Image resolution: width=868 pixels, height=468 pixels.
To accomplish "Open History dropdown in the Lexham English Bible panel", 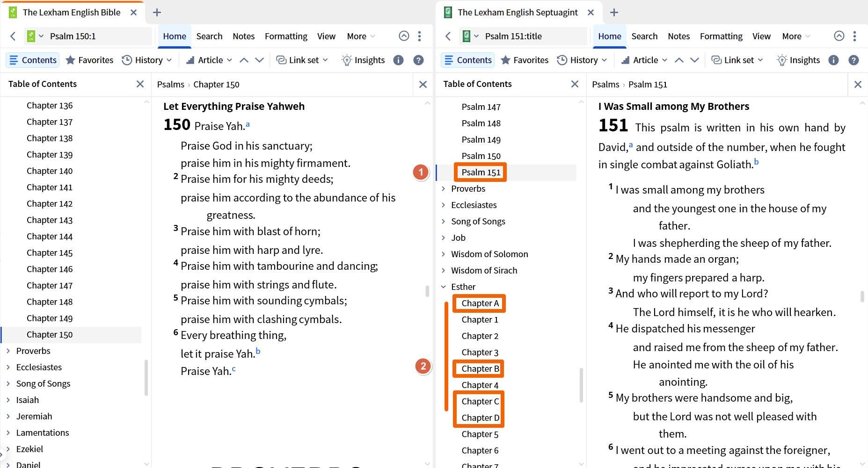I will [147, 60].
